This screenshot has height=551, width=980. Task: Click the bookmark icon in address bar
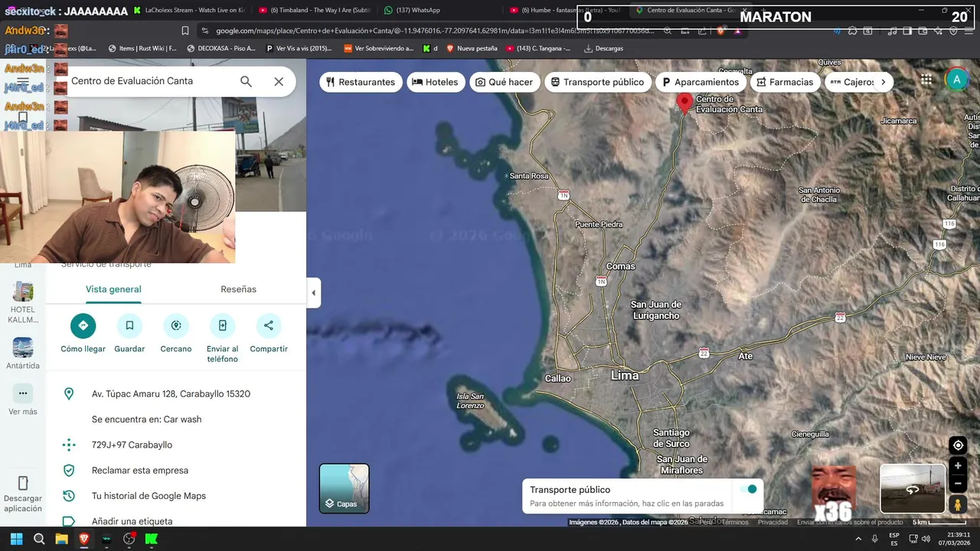click(x=185, y=31)
